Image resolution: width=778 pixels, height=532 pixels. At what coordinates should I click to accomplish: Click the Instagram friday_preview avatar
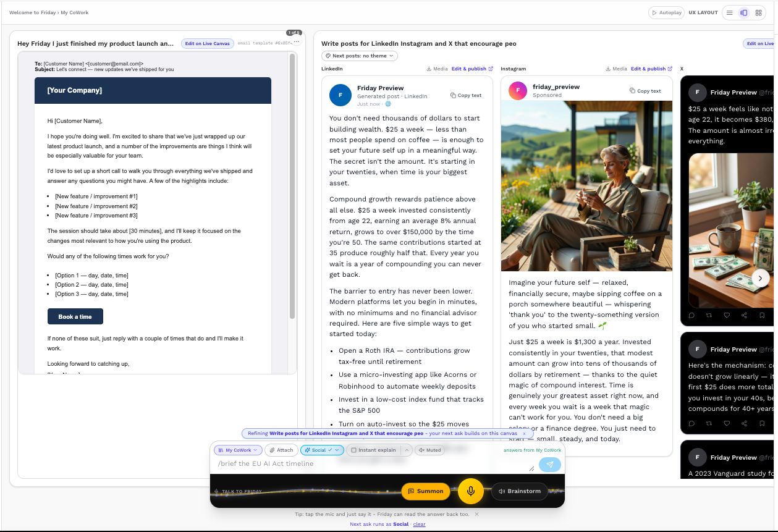point(518,91)
